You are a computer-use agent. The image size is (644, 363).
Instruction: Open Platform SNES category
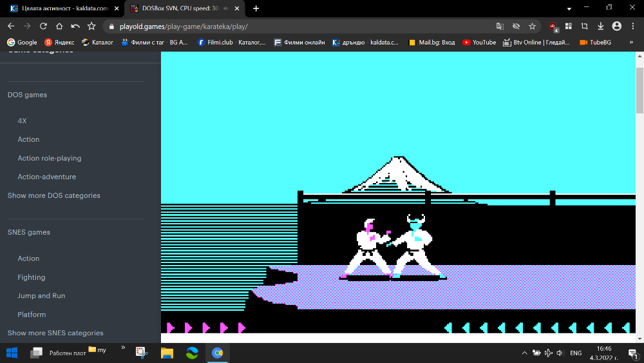click(x=32, y=315)
